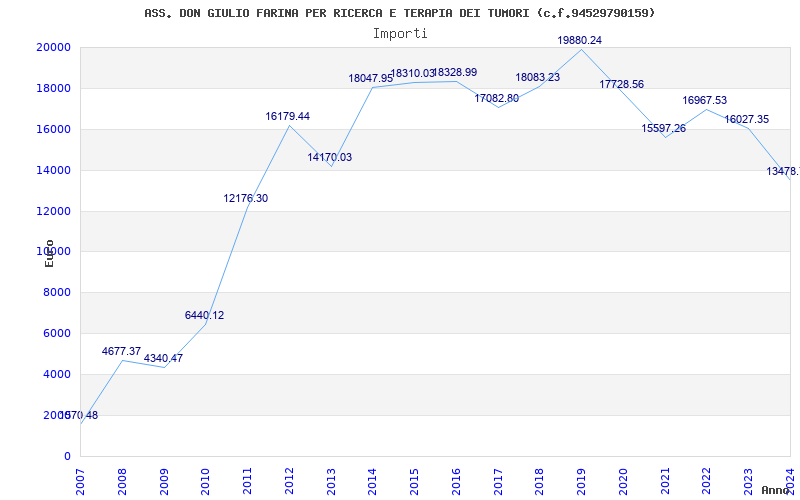Select data label 16027.35
800x500 pixels.
point(746,119)
